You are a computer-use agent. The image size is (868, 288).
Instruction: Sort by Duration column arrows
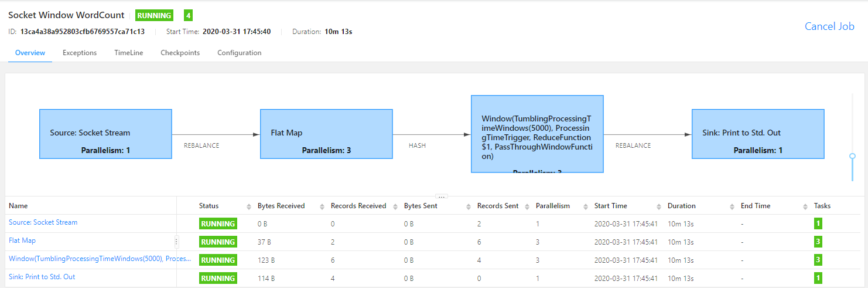pos(732,206)
